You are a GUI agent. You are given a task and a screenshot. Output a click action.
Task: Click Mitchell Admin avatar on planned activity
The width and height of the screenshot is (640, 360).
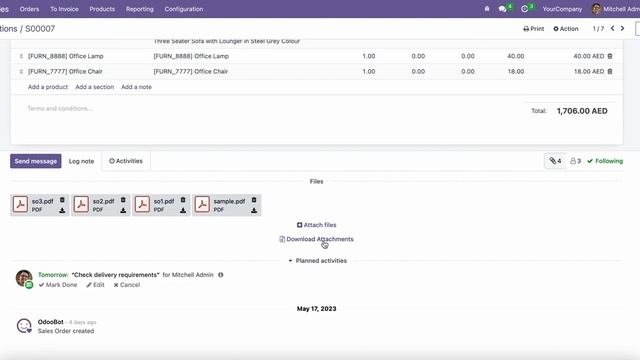coord(24,278)
